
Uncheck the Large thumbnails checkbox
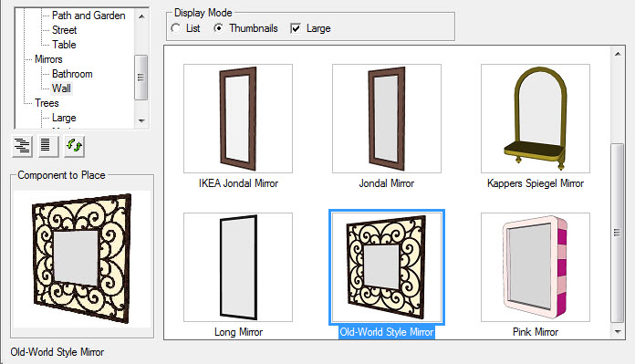click(x=296, y=28)
